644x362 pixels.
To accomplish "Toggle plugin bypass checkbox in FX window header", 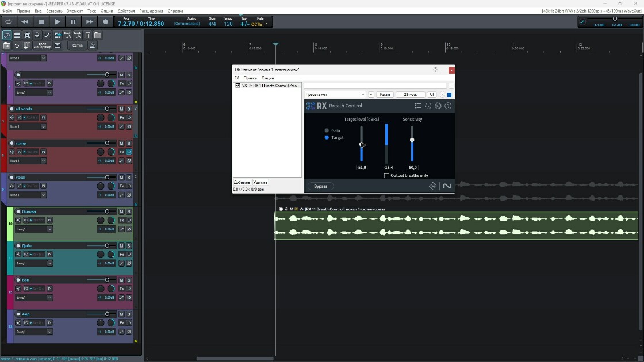I will tap(449, 95).
